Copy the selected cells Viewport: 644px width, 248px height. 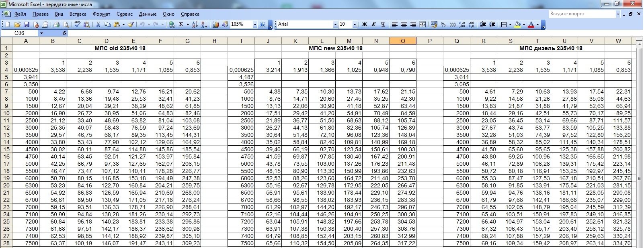tap(107, 24)
